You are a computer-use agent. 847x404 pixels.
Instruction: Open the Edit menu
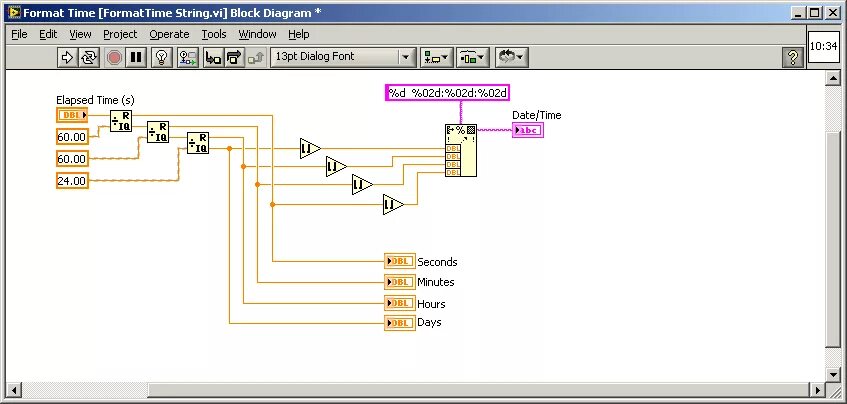click(x=48, y=34)
